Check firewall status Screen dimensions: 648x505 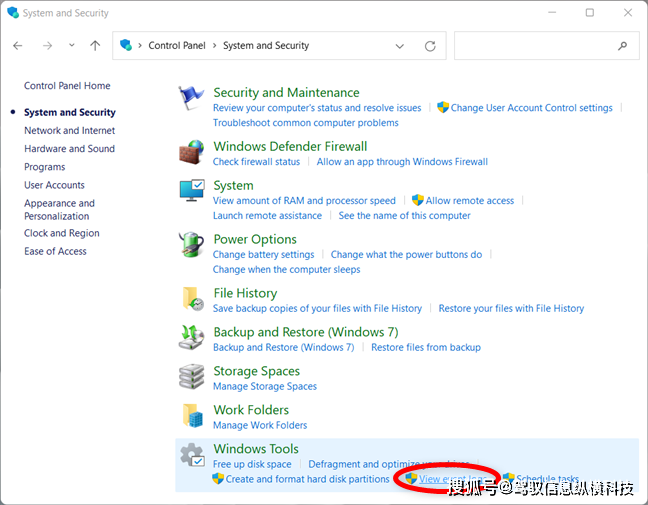(x=256, y=162)
